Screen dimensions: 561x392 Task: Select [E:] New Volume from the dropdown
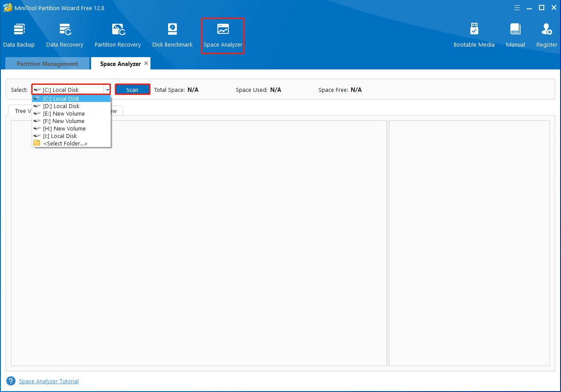coord(63,113)
